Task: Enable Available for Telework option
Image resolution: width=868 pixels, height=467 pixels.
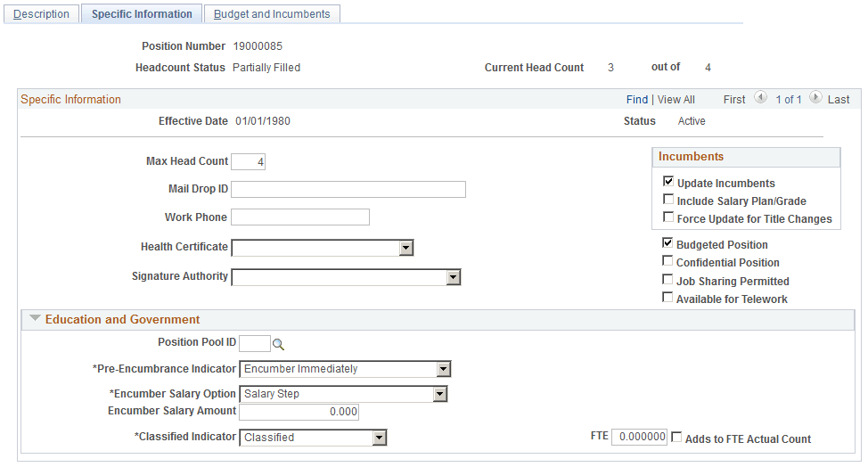Action: click(x=668, y=299)
